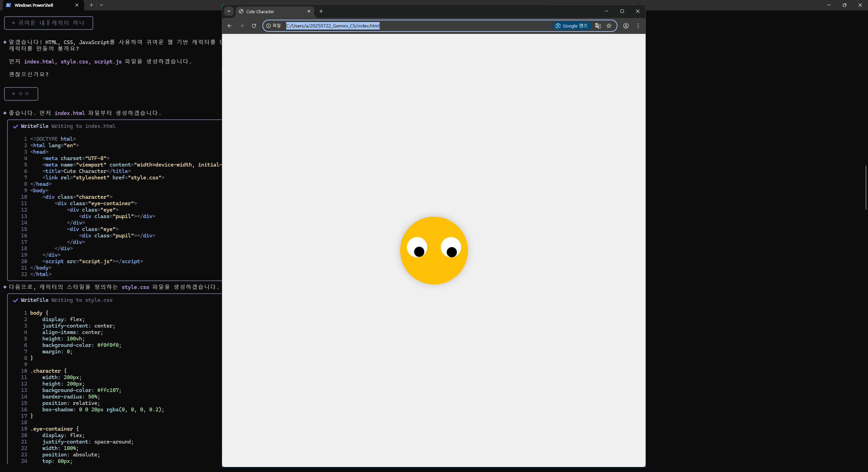Open the PowerShell new tab dropdown arrow
Screen dimensions: 868x472
coord(101,5)
